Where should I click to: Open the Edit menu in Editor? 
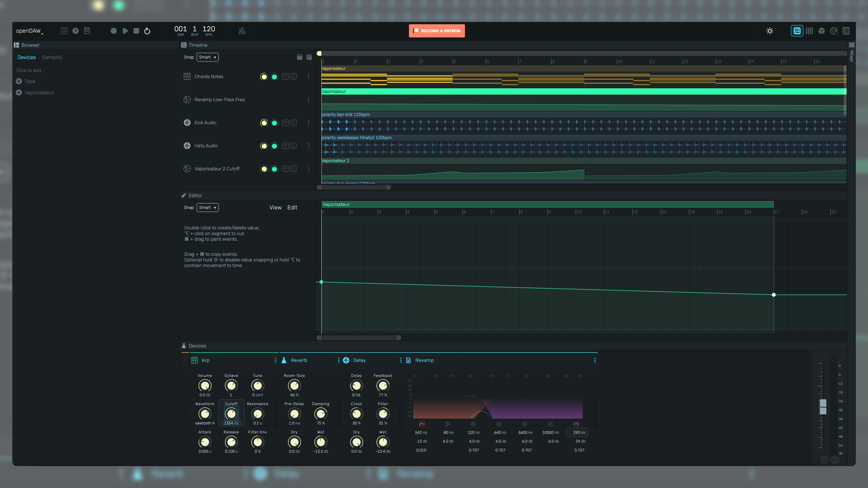[292, 207]
